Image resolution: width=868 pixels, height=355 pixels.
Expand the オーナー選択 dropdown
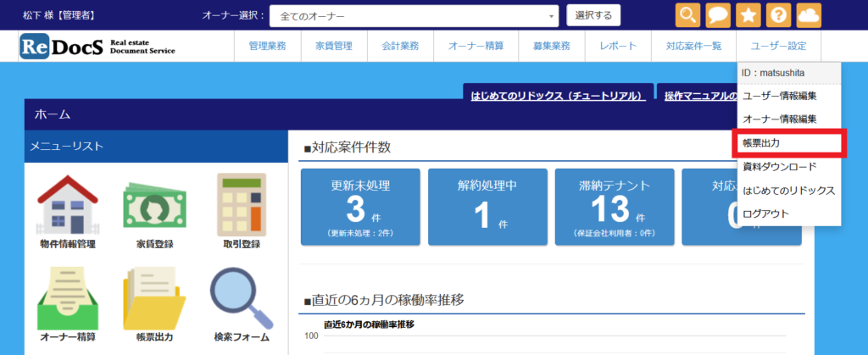[x=415, y=16]
